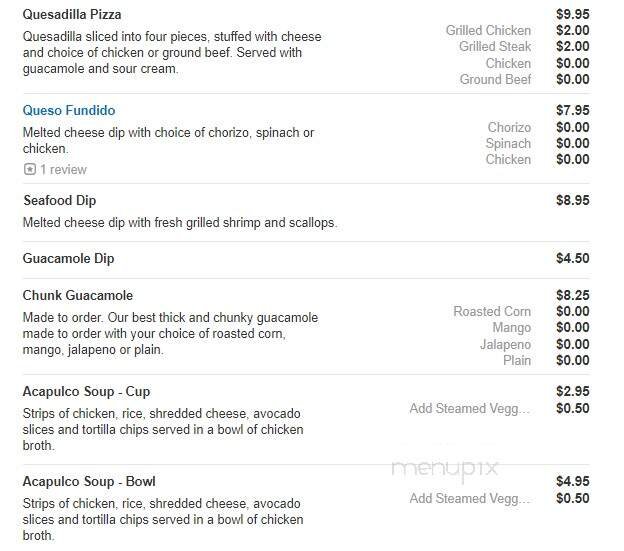Select the Acapulco Soup - Cup item
The width and height of the screenshot is (624, 551).
(86, 392)
